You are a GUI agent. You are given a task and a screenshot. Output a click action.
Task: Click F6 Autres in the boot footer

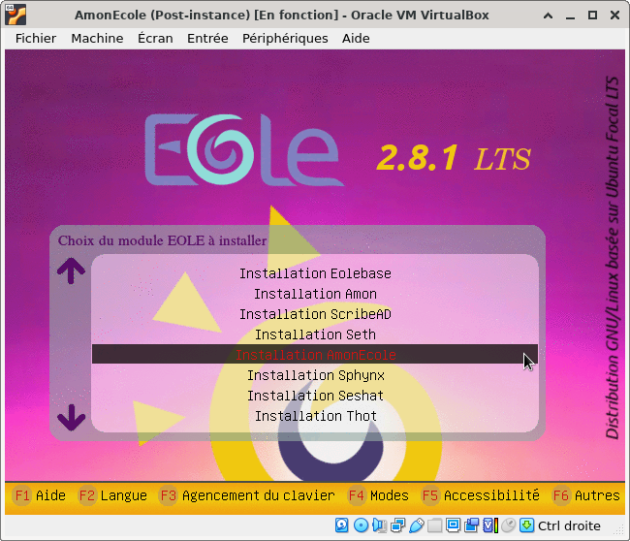pyautogui.click(x=586, y=495)
